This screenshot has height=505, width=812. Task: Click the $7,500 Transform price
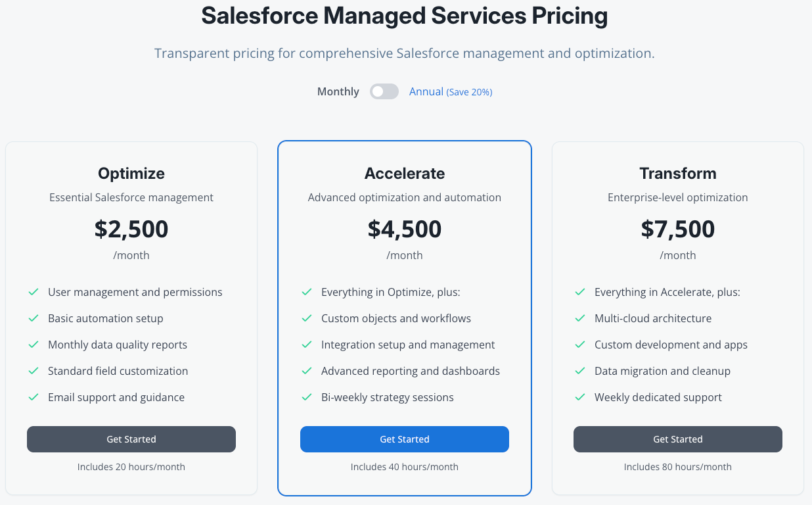click(x=677, y=229)
